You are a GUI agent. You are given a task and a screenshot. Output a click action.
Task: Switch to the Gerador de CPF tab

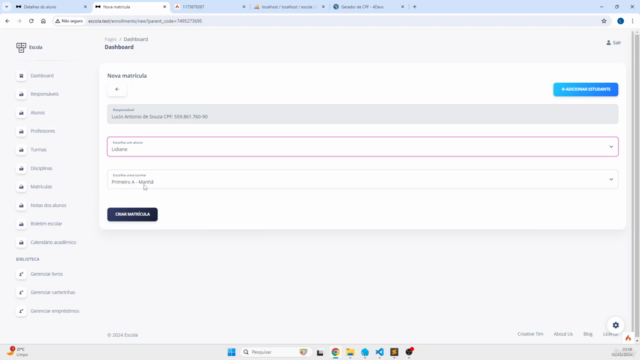click(368, 7)
